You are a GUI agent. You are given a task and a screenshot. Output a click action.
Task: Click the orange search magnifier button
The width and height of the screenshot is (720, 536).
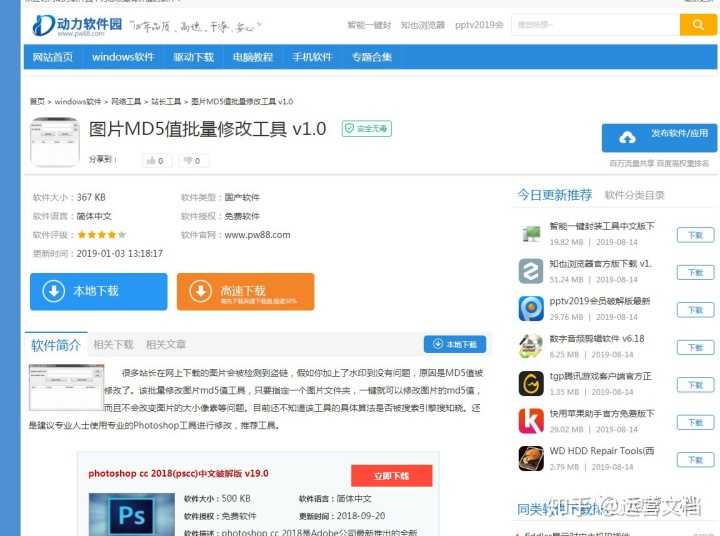point(698,24)
